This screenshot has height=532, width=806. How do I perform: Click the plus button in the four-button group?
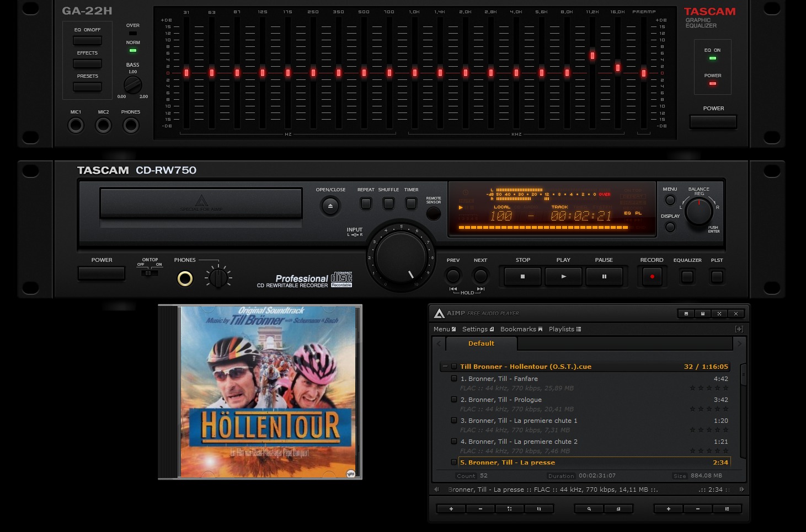(x=451, y=509)
